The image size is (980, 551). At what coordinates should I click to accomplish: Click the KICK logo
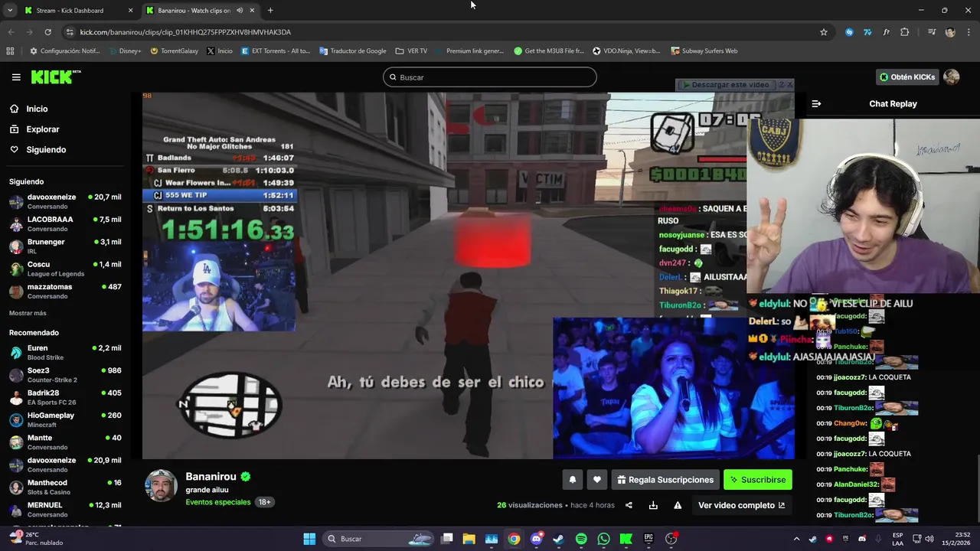pos(56,77)
